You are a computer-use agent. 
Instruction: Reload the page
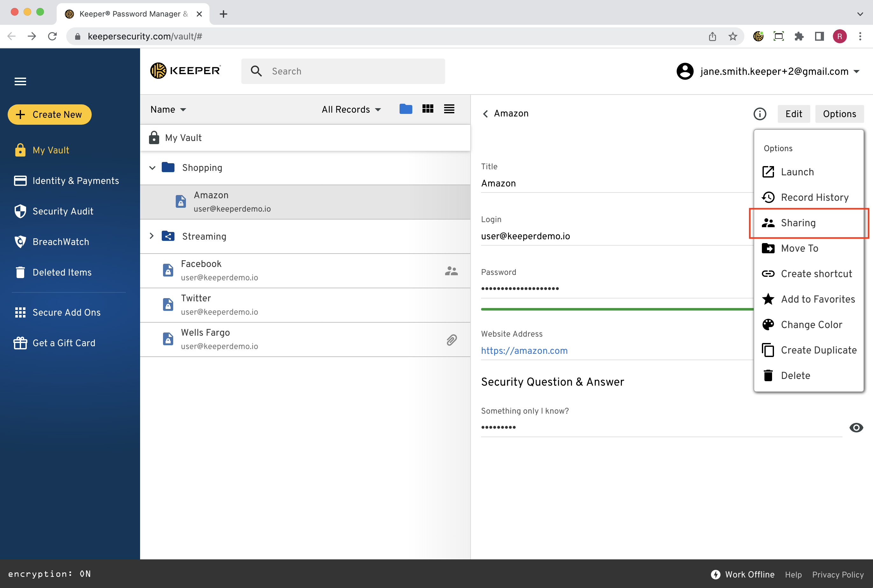point(53,36)
